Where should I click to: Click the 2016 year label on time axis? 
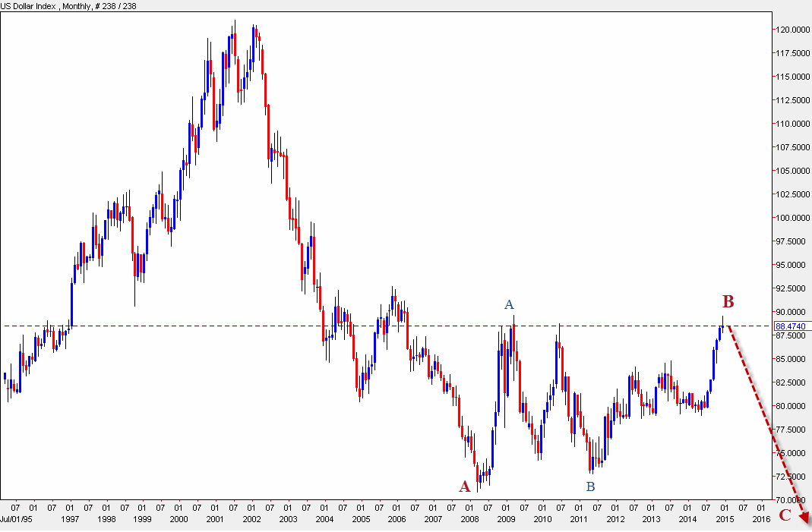click(x=761, y=520)
